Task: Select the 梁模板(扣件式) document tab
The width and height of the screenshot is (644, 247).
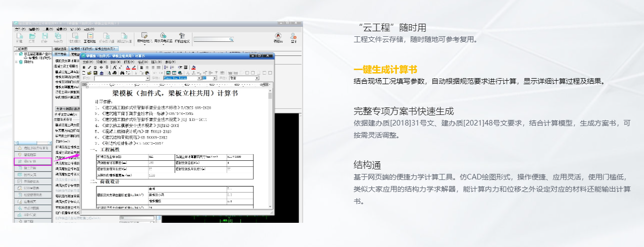Action: [94, 48]
